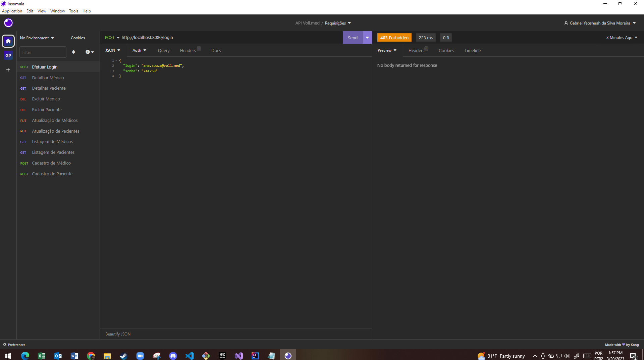644x360 pixels.
Task: Switch to request Query tab
Action: tap(164, 51)
